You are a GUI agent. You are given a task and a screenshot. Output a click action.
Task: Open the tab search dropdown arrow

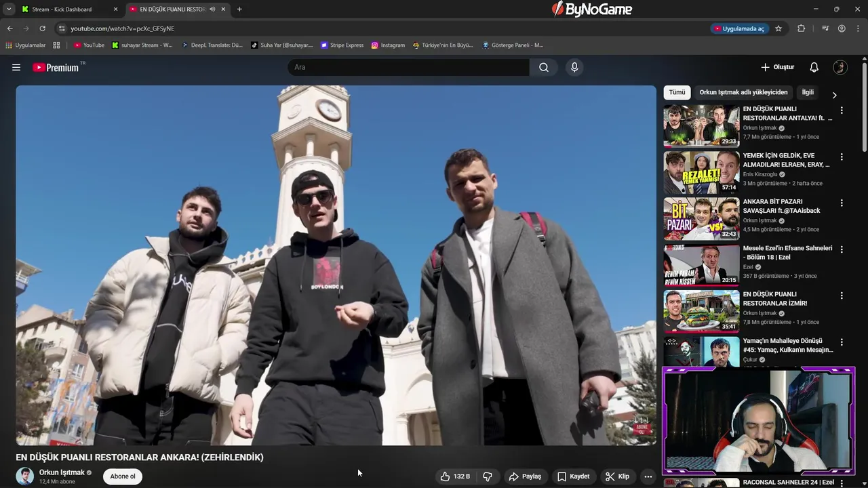[x=9, y=9]
